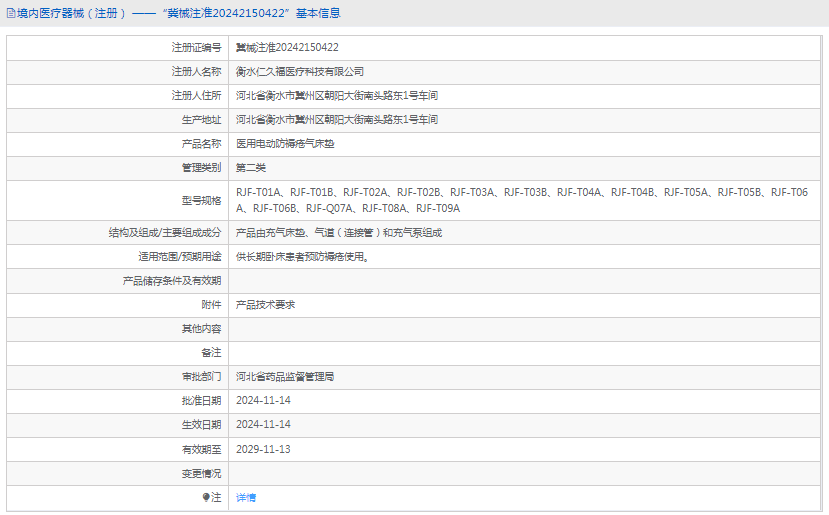Click the 型号规格 label
829x515 pixels.
coord(201,200)
